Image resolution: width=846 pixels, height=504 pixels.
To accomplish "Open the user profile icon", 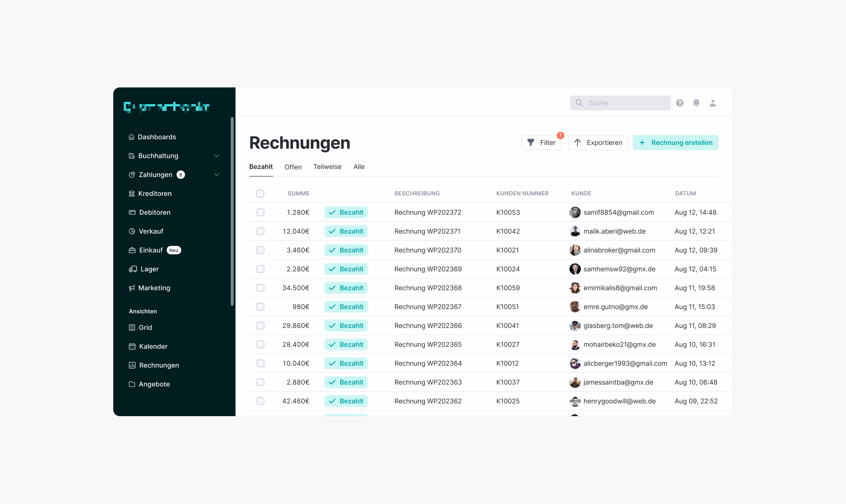I will pyautogui.click(x=712, y=103).
